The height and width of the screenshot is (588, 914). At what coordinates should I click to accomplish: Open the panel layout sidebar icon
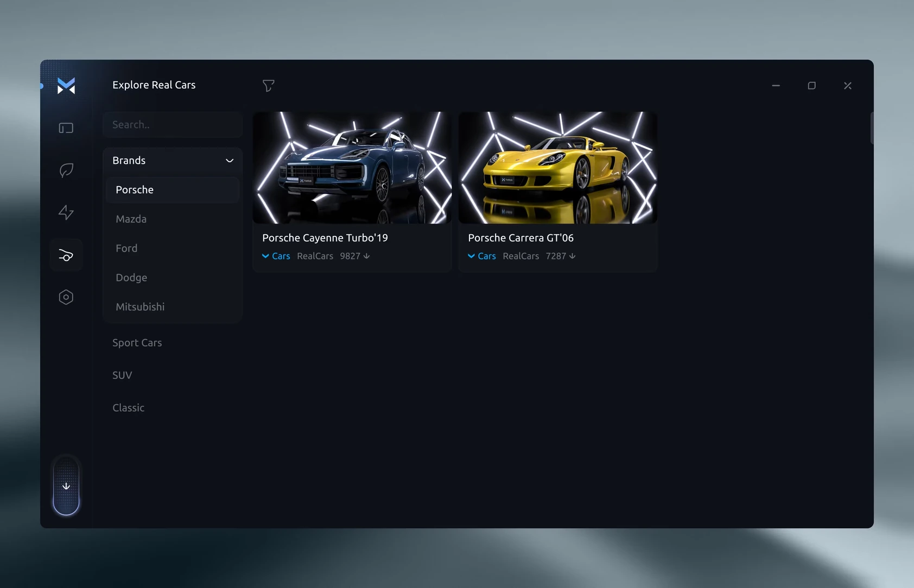(x=66, y=128)
